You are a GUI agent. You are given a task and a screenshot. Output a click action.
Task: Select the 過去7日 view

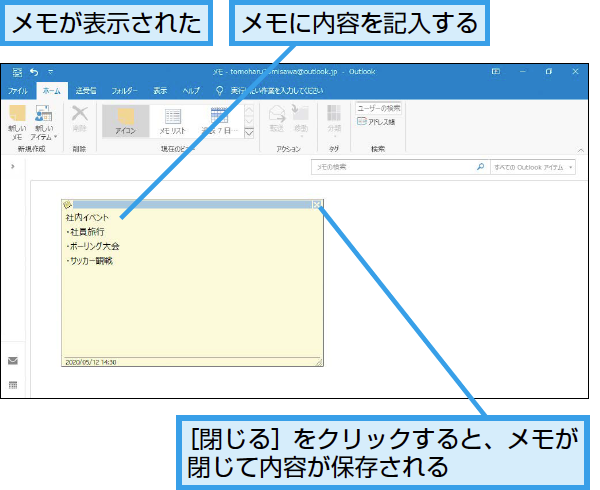pos(220,121)
